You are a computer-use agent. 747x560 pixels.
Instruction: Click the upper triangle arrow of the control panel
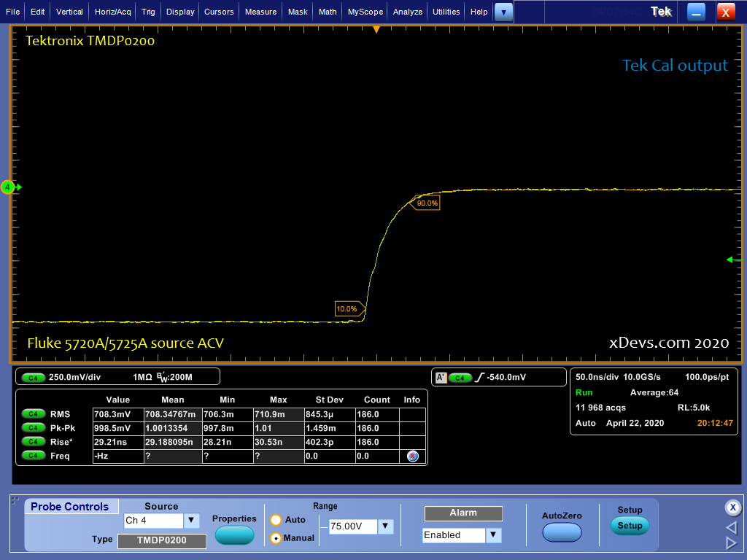pos(731,527)
